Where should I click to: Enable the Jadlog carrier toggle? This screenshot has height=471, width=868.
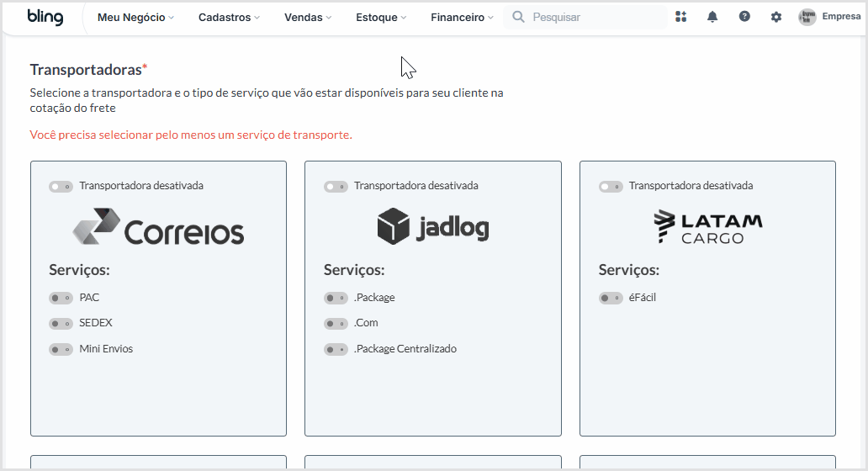point(336,187)
